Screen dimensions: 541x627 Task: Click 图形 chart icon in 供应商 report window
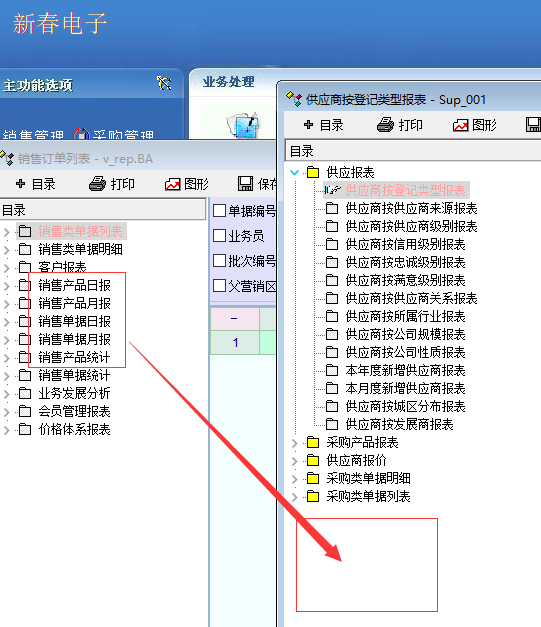click(460, 126)
